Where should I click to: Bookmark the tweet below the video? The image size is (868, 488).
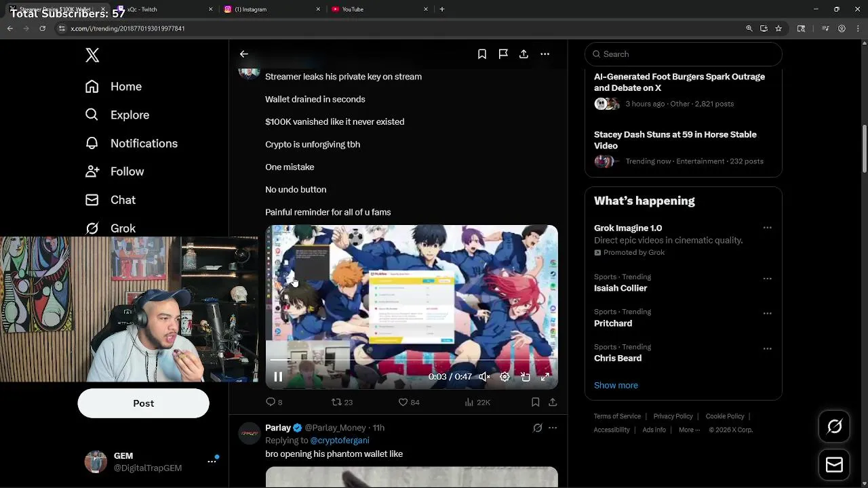535,403
